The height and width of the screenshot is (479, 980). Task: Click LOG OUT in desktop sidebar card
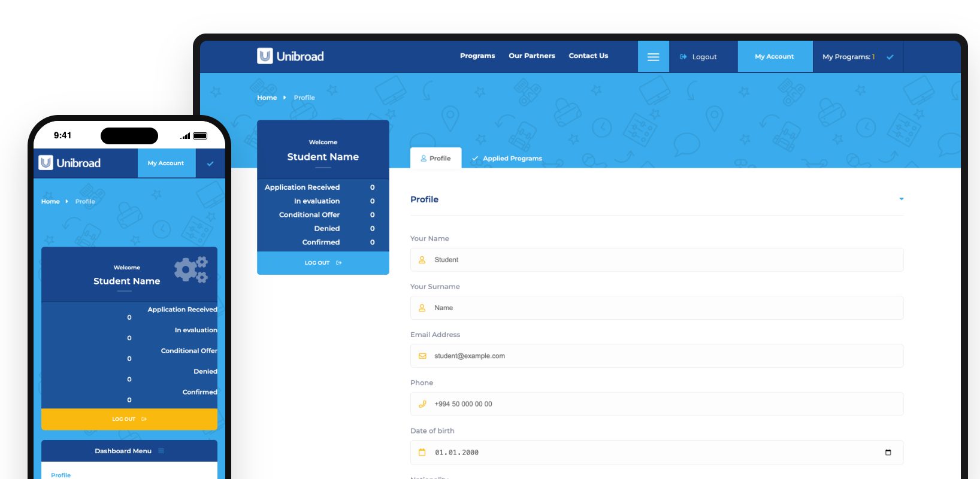tap(323, 263)
